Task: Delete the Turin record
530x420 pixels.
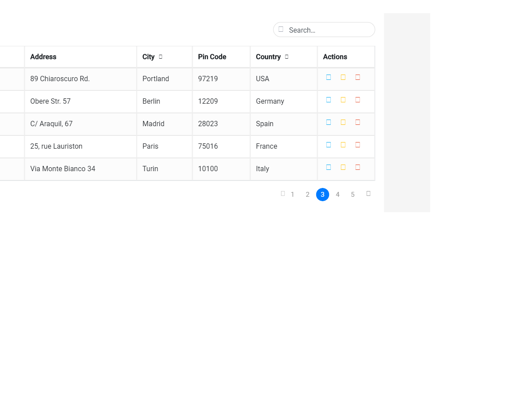Action: (357, 167)
